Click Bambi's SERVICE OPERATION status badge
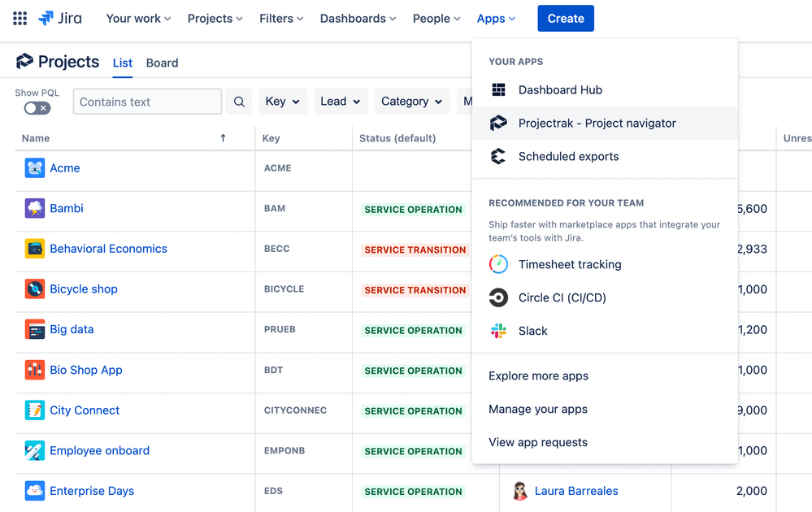 413,210
